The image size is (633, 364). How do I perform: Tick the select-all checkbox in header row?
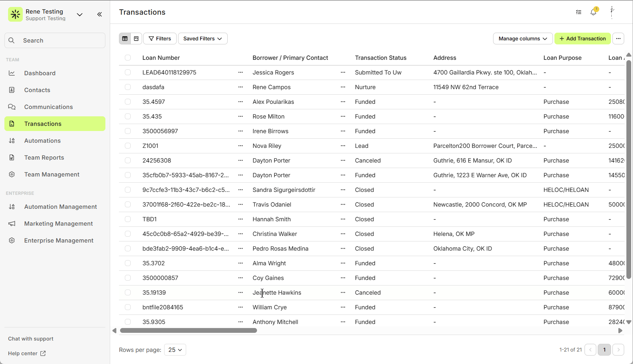[x=128, y=58]
